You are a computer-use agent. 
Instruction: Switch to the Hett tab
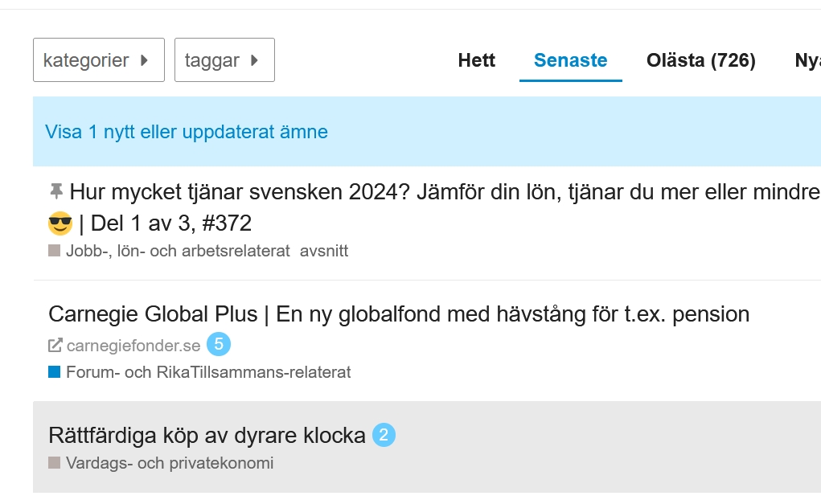pyautogui.click(x=477, y=60)
